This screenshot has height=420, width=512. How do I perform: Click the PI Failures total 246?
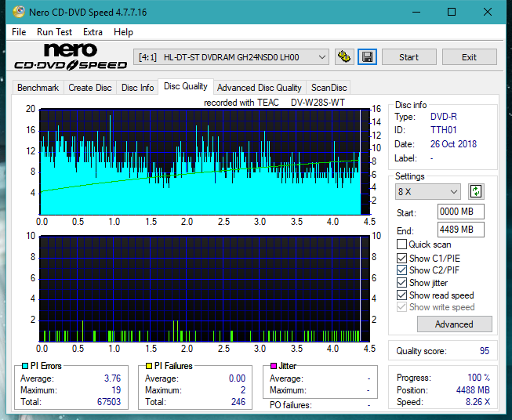[x=238, y=401]
